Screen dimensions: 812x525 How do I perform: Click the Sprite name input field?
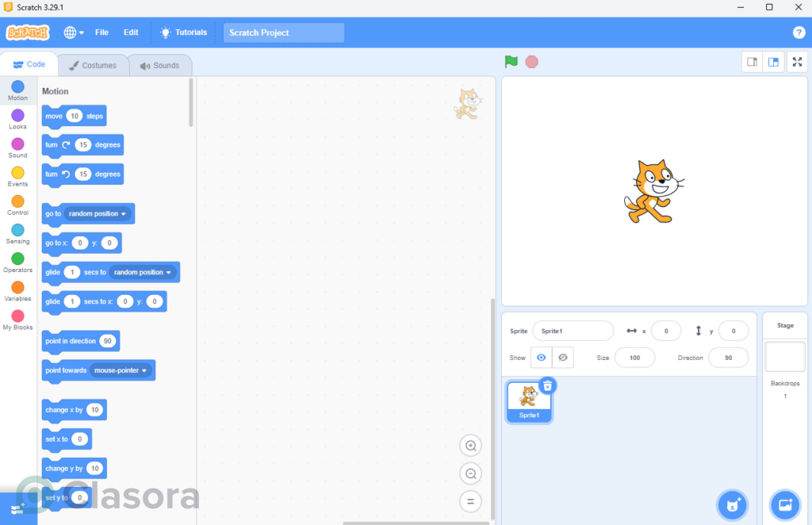pos(573,331)
